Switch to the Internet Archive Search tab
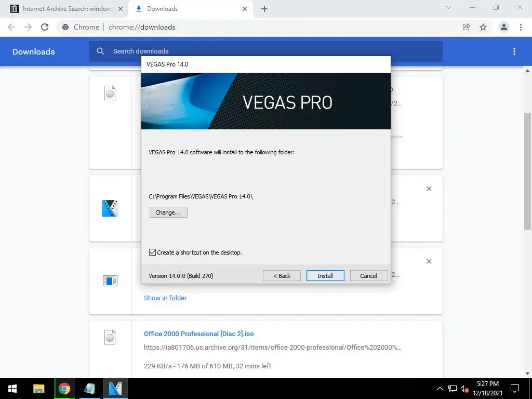Image resolution: width=532 pixels, height=399 pixels. coord(66,9)
